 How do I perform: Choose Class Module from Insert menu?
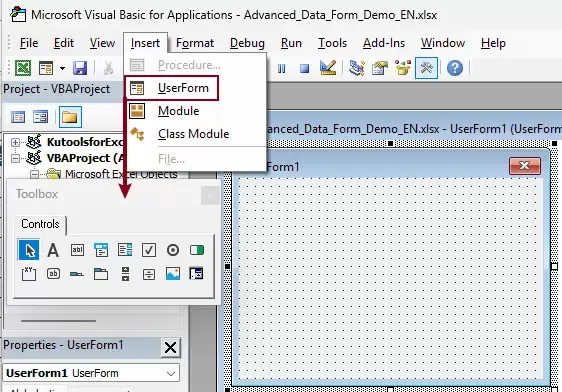tap(195, 134)
